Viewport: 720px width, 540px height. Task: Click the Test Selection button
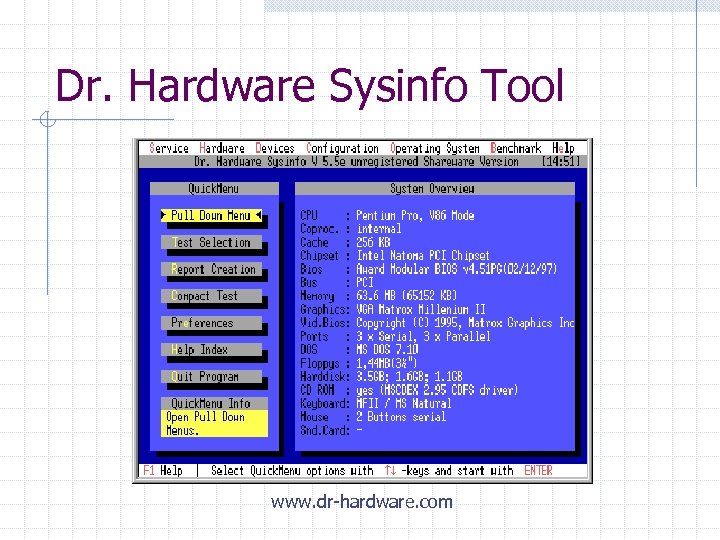coord(211,242)
